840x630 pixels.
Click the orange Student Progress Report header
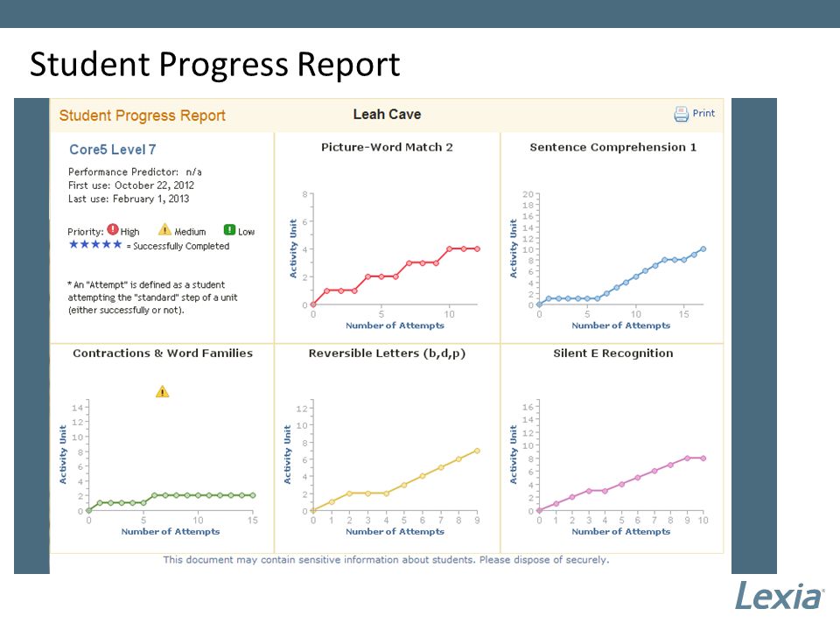click(x=142, y=115)
